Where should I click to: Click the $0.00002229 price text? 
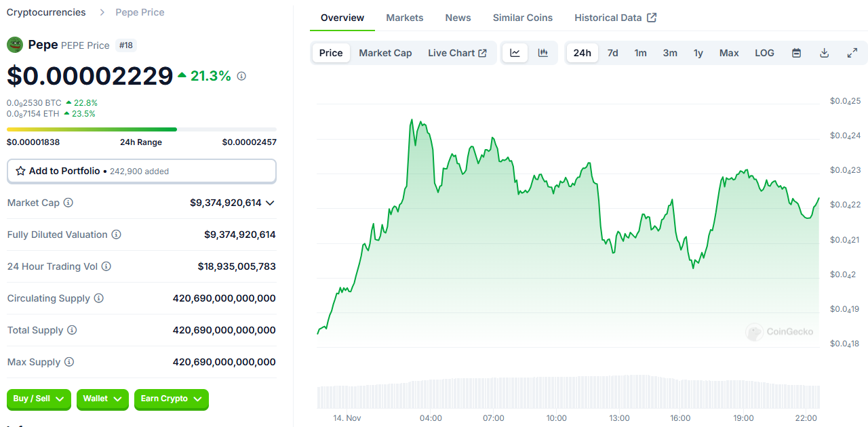click(x=90, y=76)
